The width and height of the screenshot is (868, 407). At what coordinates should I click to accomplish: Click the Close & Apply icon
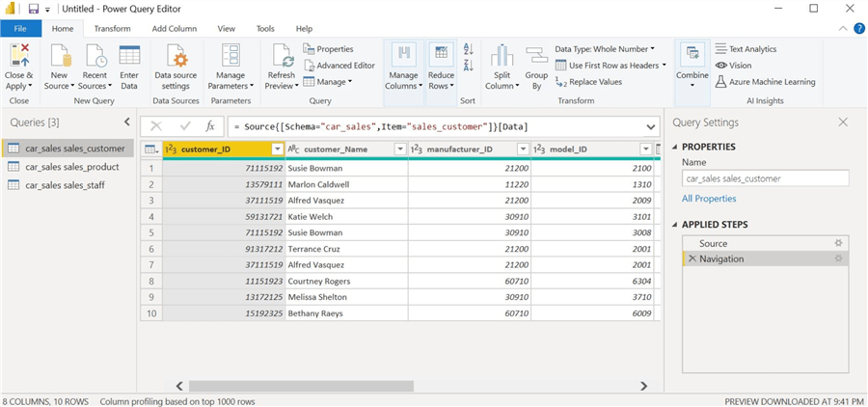tap(19, 56)
